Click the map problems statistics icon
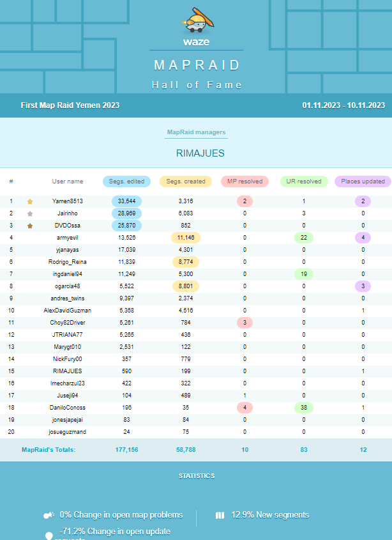This screenshot has width=392, height=540. (48, 515)
